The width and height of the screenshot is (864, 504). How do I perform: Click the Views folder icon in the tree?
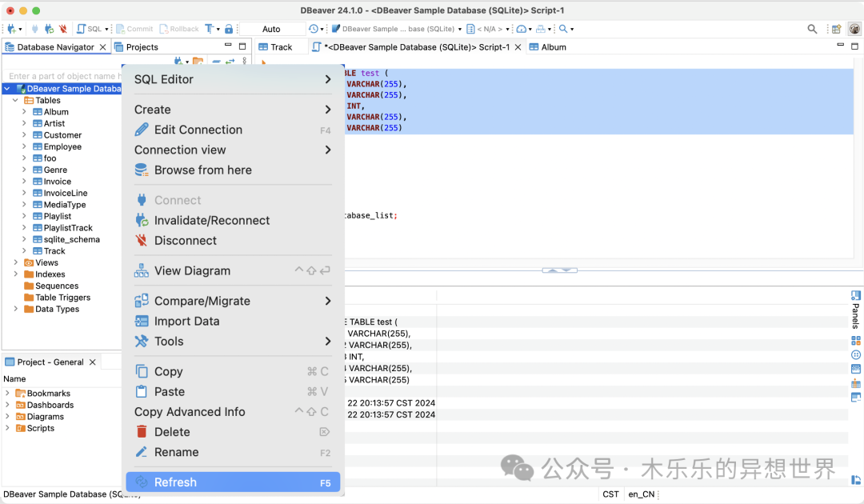point(29,262)
